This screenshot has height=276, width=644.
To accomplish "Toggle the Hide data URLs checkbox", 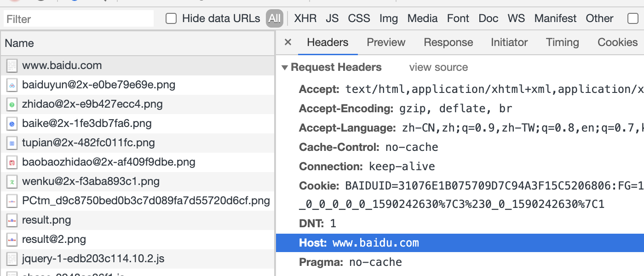I will tap(171, 18).
